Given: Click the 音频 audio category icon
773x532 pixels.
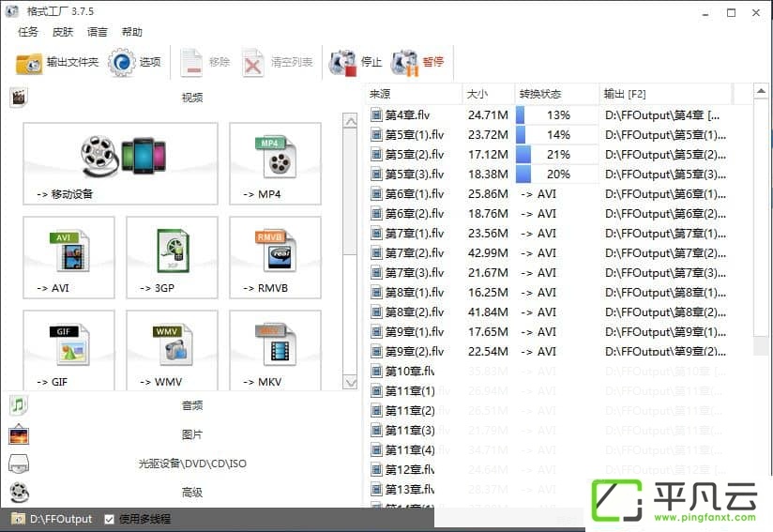Looking at the screenshot, I should click(x=19, y=405).
